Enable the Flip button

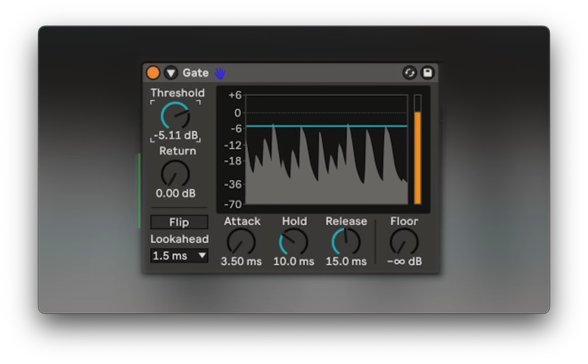click(179, 222)
